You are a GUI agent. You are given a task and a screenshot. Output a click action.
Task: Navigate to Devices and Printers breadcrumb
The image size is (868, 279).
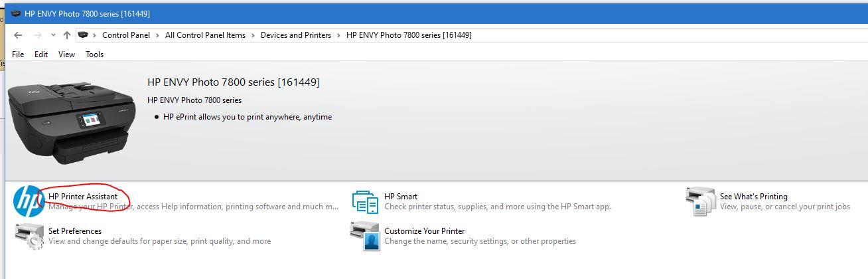click(296, 35)
